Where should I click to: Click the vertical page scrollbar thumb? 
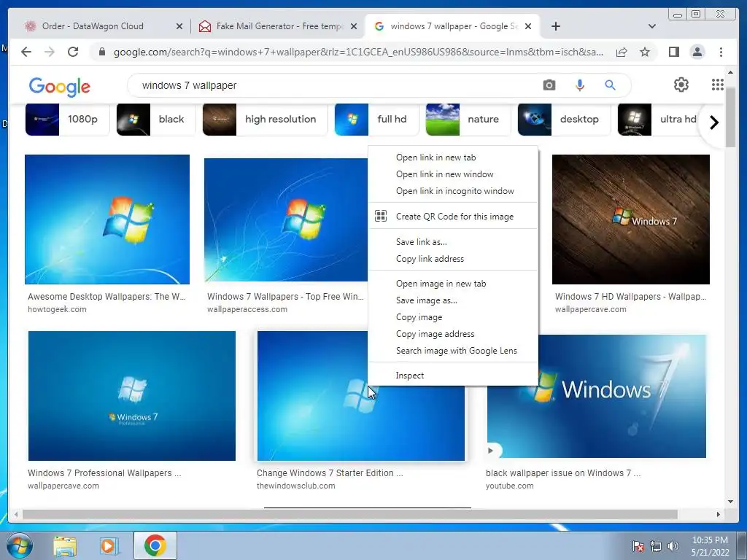(730, 117)
